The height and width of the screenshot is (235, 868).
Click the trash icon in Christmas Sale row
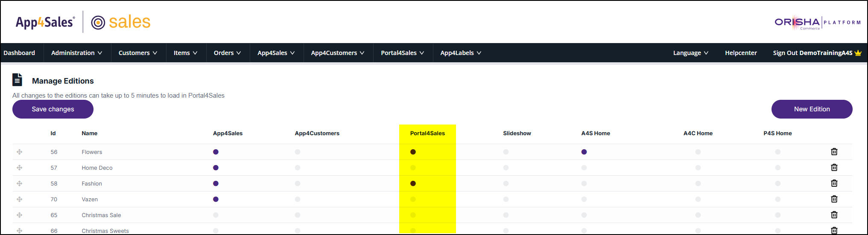[x=834, y=215]
